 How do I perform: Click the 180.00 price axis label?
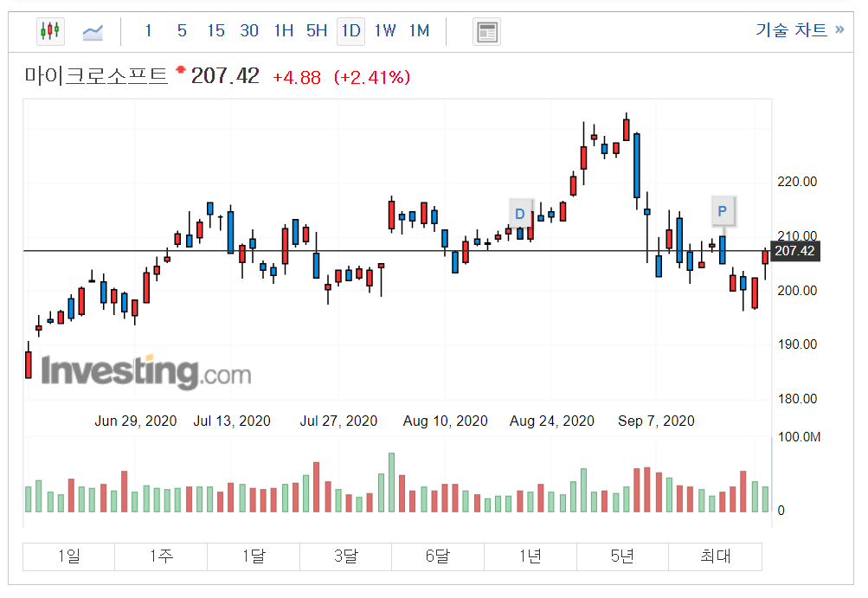(x=797, y=399)
